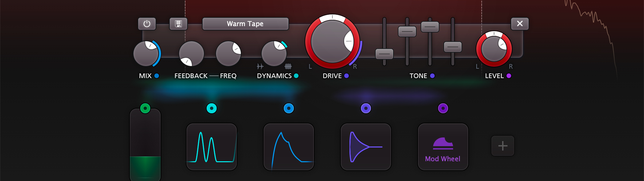644x181 pixels.
Task: Click the large DRIVE knob
Action: 332,42
